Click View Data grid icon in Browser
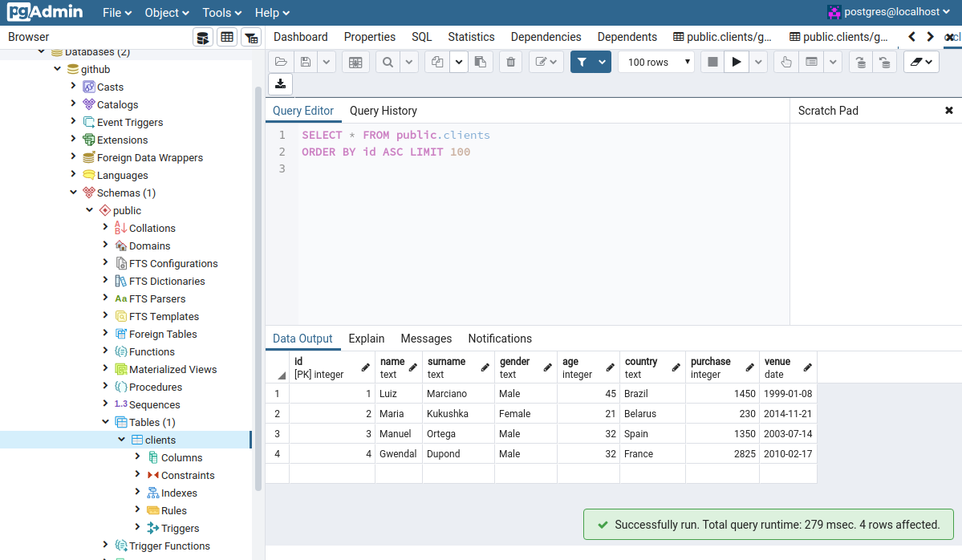This screenshot has height=560, width=962. pos(227,38)
